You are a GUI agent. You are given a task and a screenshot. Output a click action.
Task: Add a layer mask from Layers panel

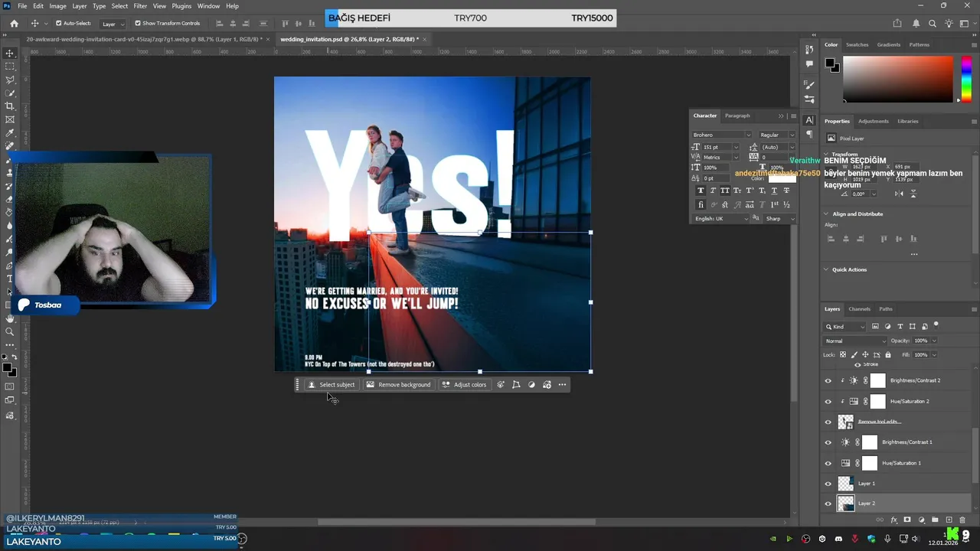[x=907, y=520]
